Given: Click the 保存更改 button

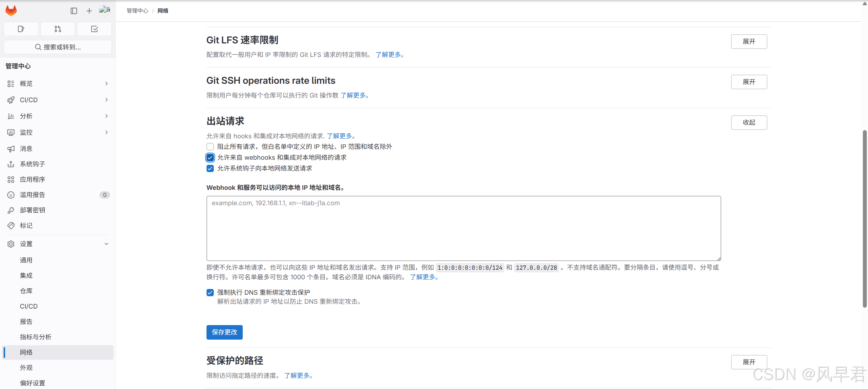Looking at the screenshot, I should tap(224, 332).
